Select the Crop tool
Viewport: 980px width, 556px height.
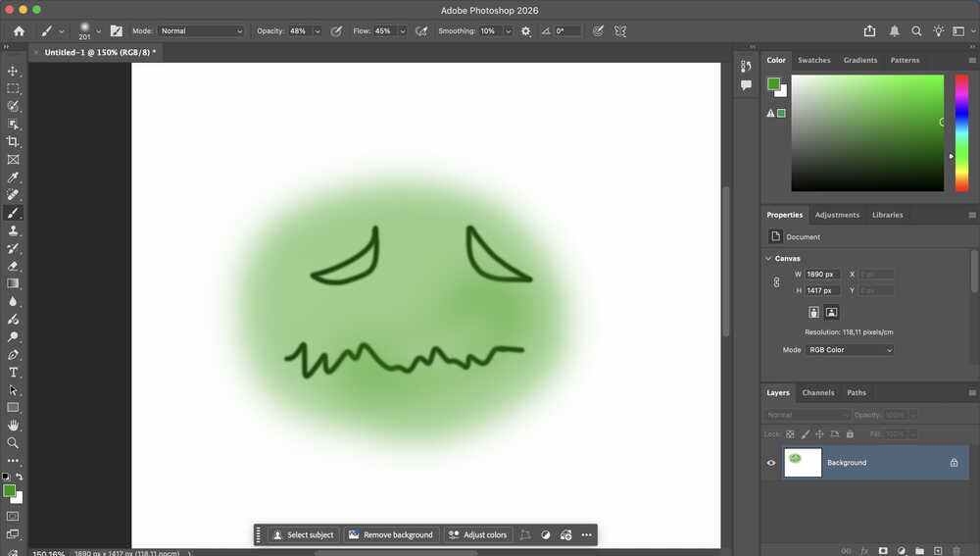point(13,142)
